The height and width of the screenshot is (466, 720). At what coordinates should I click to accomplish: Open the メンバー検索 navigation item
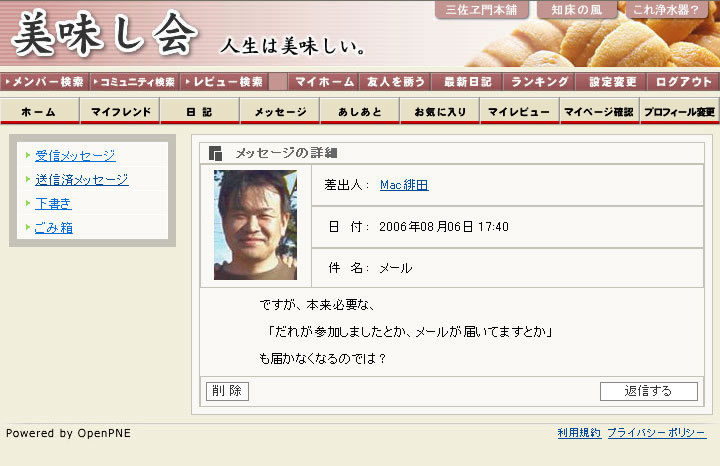[45, 82]
